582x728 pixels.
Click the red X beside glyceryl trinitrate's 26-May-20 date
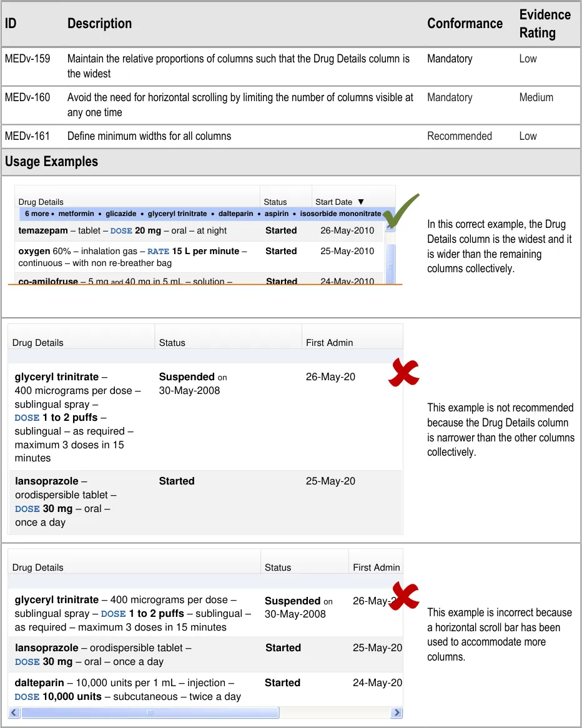pos(403,372)
